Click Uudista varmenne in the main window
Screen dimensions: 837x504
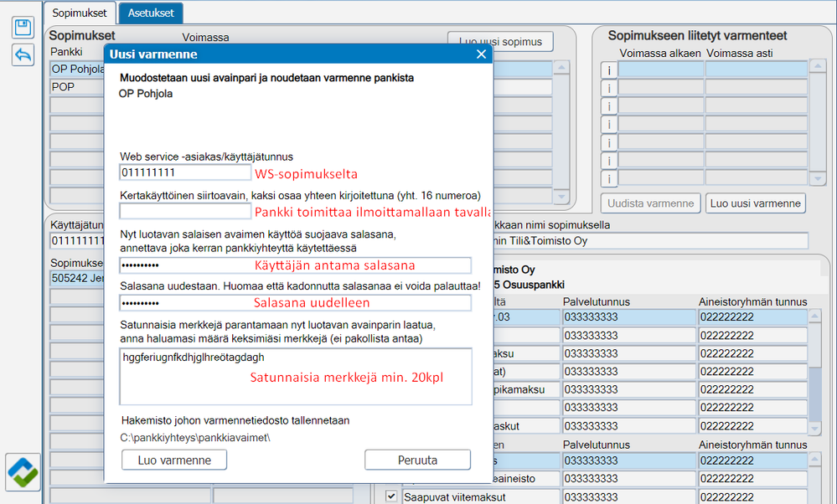651,203
